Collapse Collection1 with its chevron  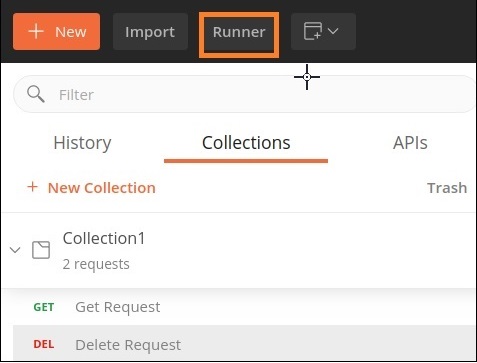[x=15, y=250]
